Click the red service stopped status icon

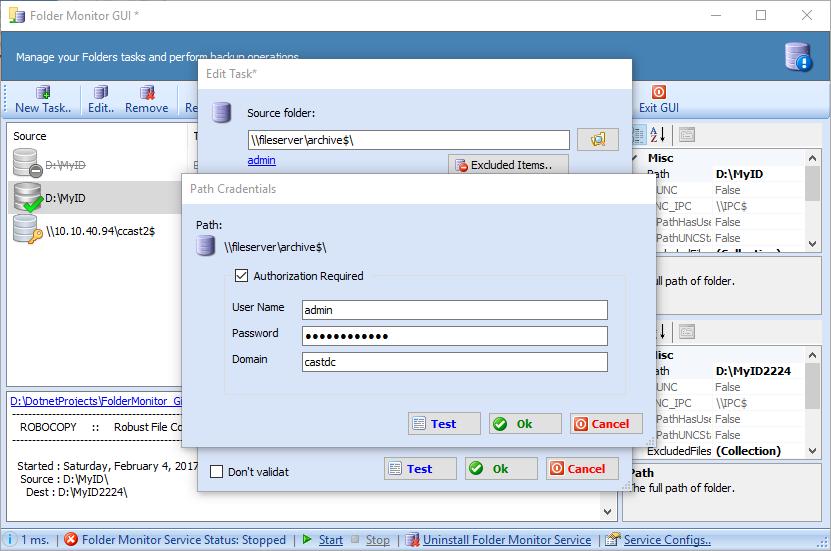click(x=71, y=539)
